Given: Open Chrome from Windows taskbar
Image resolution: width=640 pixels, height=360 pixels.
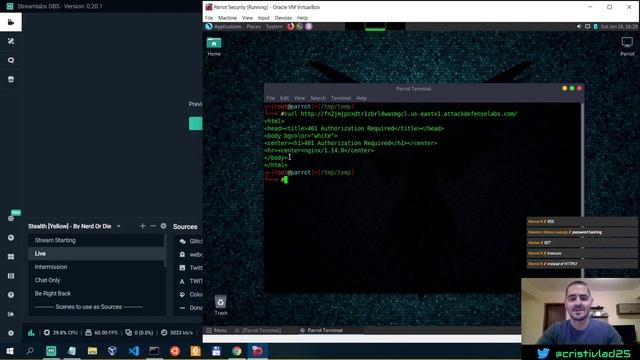Looking at the screenshot, I should (x=237, y=351).
